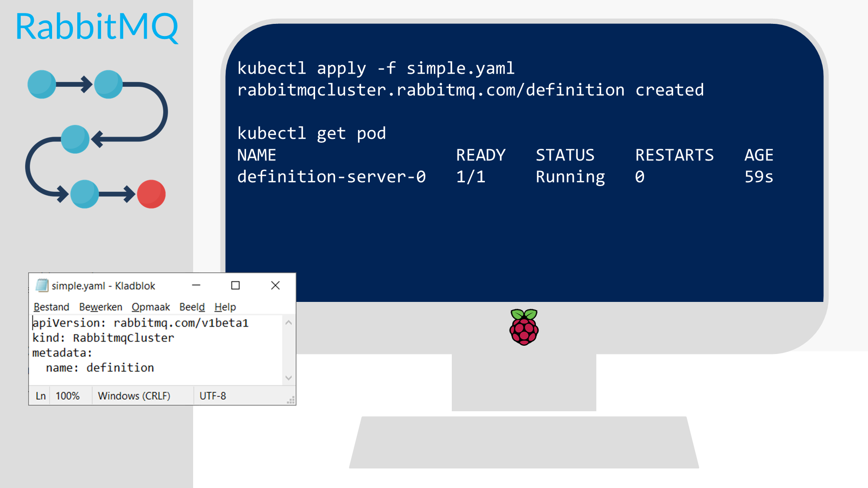Click the 'name: definition' text line

(x=100, y=368)
